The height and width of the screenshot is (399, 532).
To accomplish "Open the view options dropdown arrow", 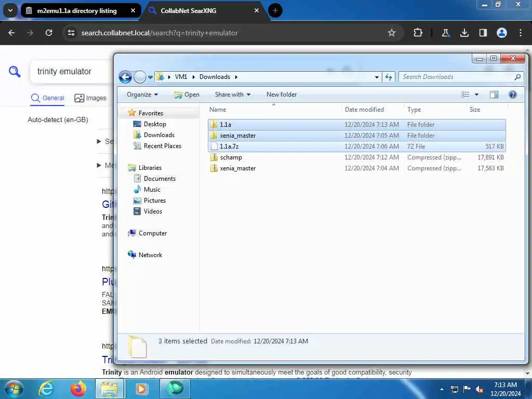I will pyautogui.click(x=476, y=95).
